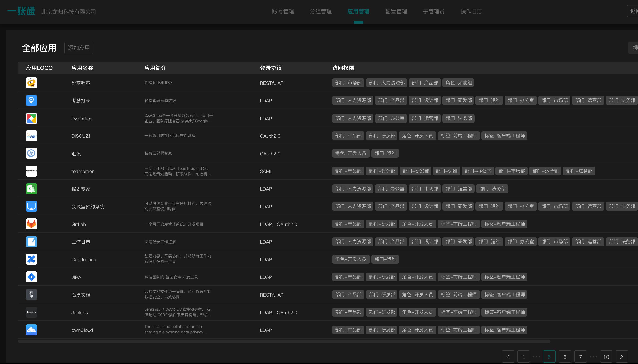Click the ownCloud cloud logo icon
This screenshot has width=638, height=364.
point(31,330)
